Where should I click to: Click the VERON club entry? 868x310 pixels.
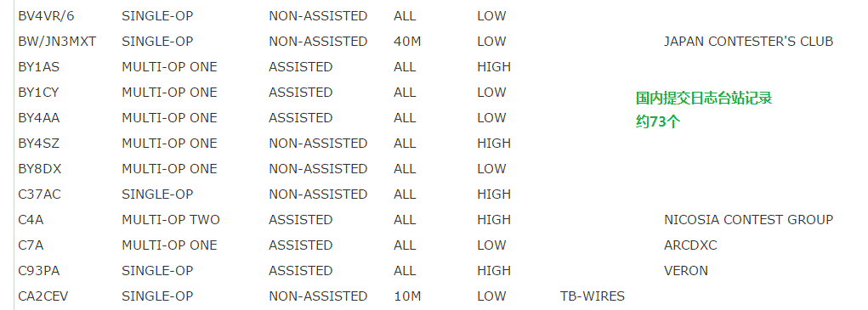pyautogui.click(x=686, y=270)
